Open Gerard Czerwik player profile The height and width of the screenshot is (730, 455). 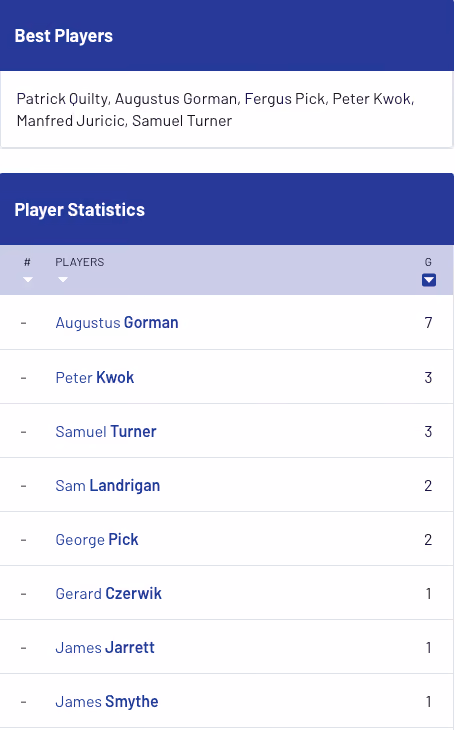[109, 593]
